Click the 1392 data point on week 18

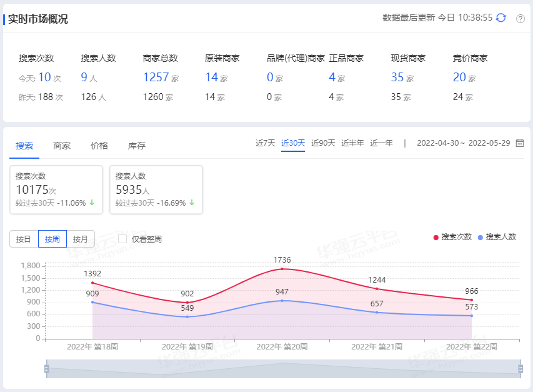(92, 283)
